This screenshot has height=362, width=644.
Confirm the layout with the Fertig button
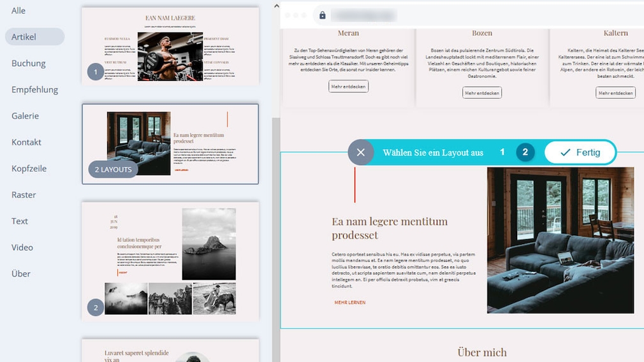pos(580,153)
